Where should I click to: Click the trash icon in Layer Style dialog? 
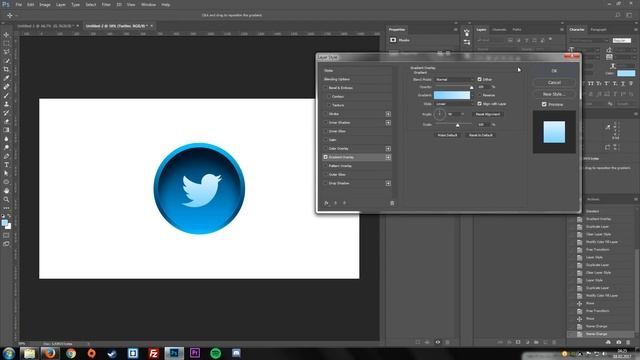coord(392,203)
